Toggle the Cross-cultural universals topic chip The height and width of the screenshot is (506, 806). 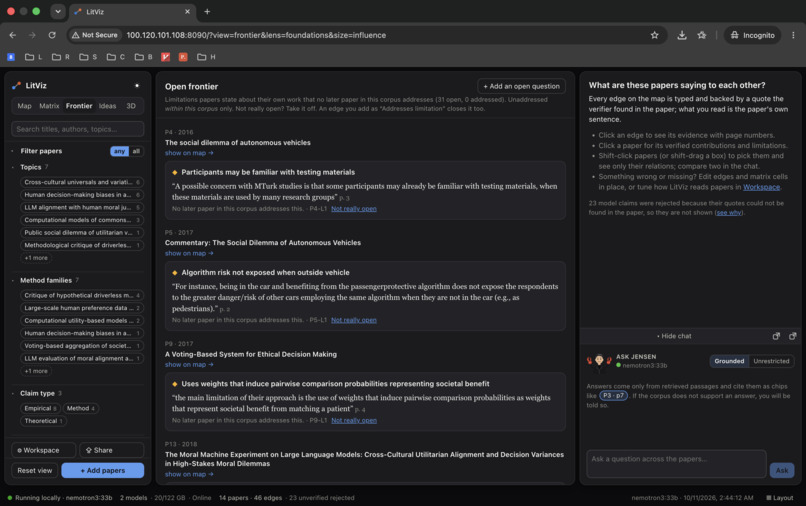point(82,182)
